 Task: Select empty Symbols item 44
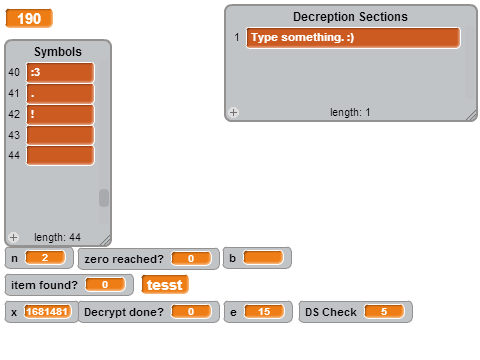tap(60, 155)
